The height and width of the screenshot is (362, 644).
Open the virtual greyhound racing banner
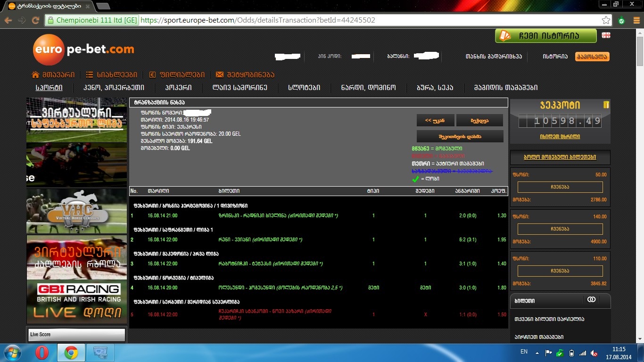point(76,257)
